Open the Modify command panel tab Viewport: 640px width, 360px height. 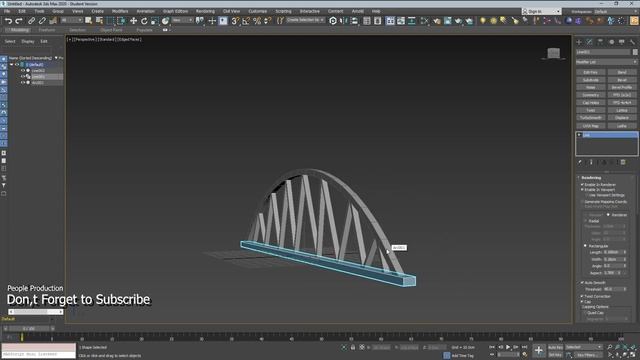(589, 42)
